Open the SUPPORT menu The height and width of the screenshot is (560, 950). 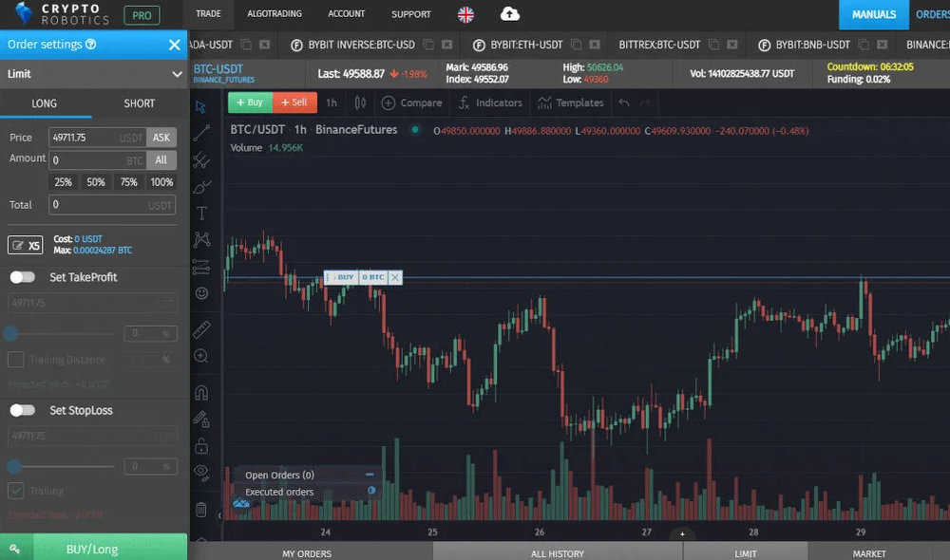tap(410, 14)
